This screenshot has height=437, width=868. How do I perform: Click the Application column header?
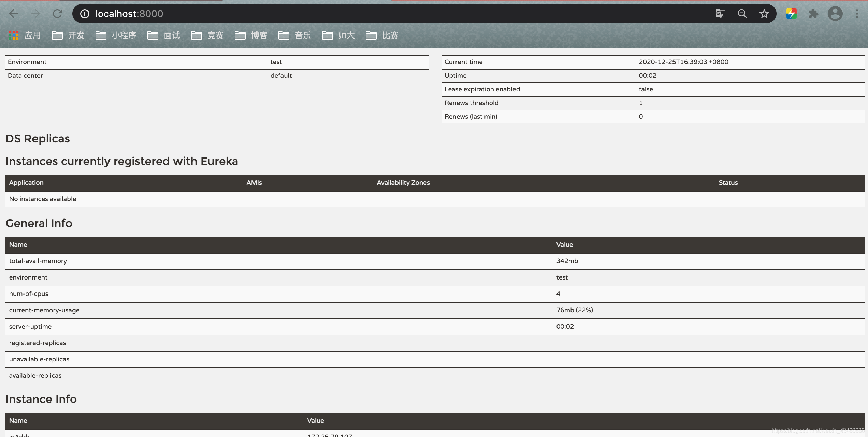(x=26, y=183)
